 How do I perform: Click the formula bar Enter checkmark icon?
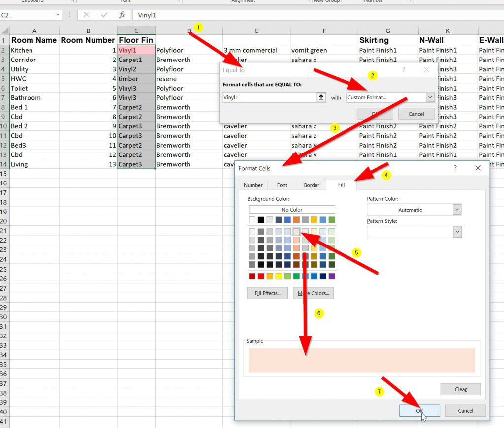tap(104, 15)
